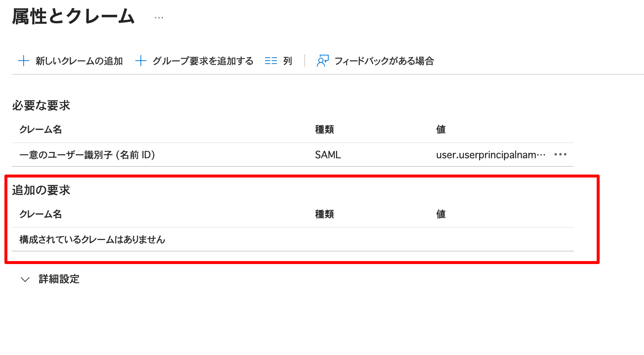Click the feedback person icon

322,61
